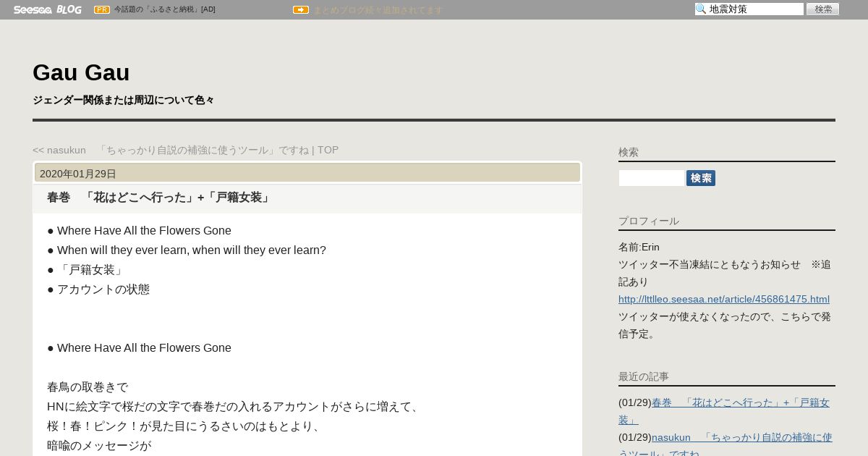Open recent article 春巻 in sidebar
Viewport: 868px width, 456px height.
(x=724, y=410)
